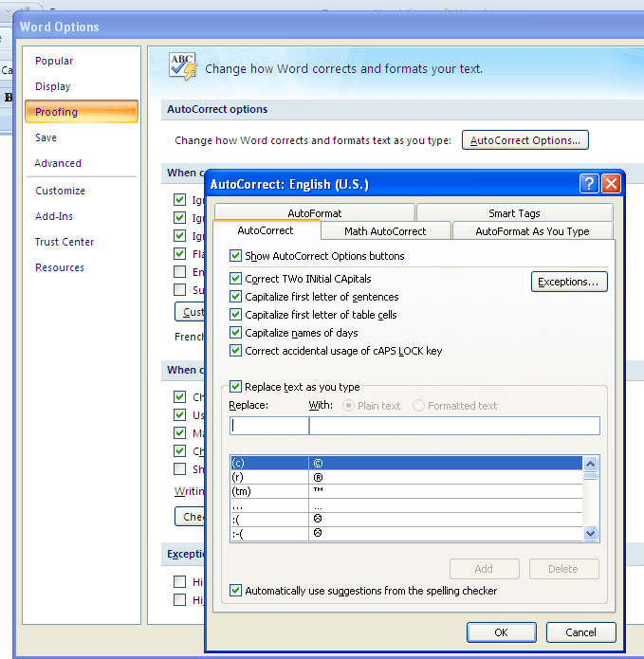Uncheck Correct TWo INitial CApitals
Viewport: 644px width, 659px height.
click(235, 278)
